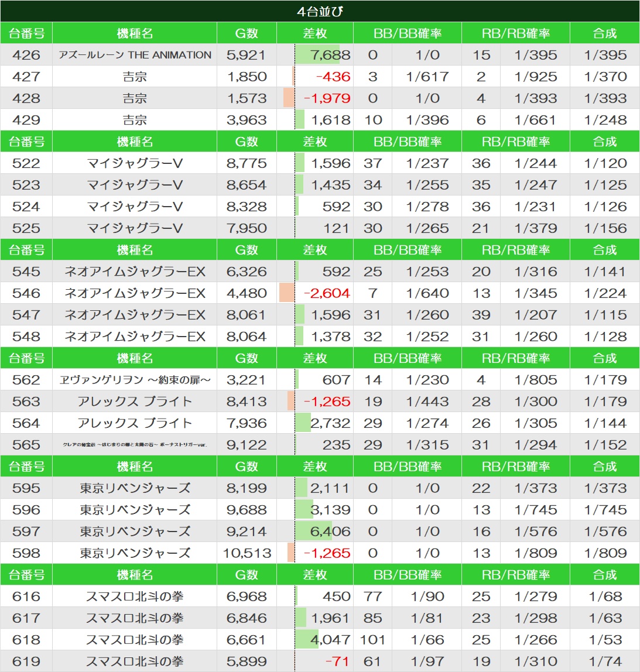
Task: Click the -436 difference value
Action: 333,77
